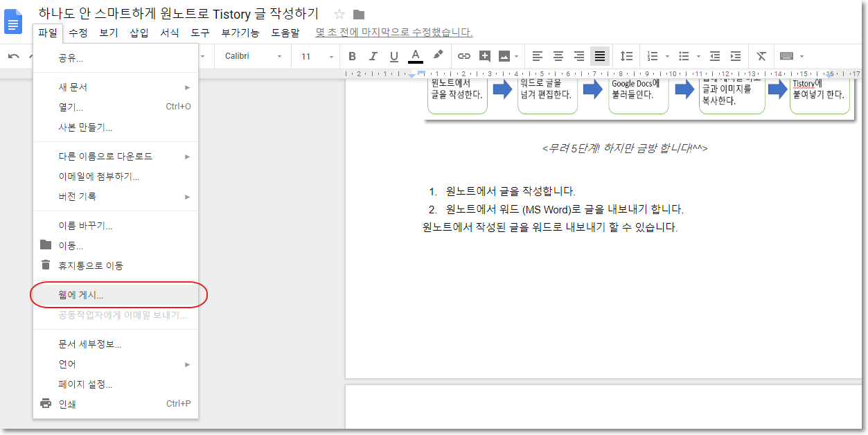
Task: Select 웹에 게시... menu entry
Action: (116, 295)
